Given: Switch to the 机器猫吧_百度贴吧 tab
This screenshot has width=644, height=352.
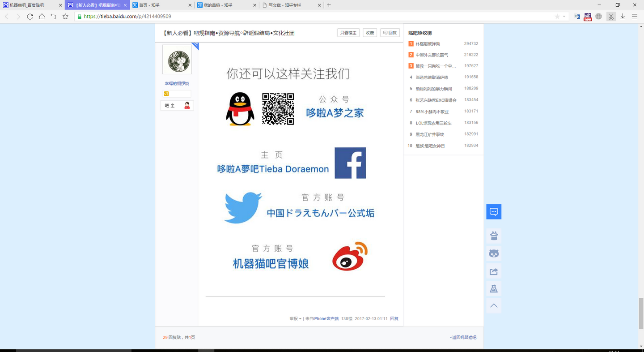Looking at the screenshot, I should pyautogui.click(x=32, y=5).
